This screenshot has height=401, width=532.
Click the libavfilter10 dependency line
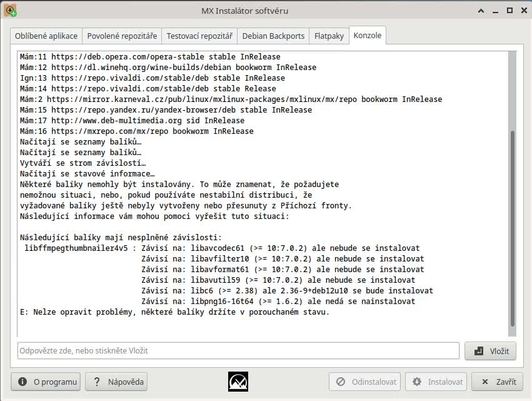pos(283,258)
